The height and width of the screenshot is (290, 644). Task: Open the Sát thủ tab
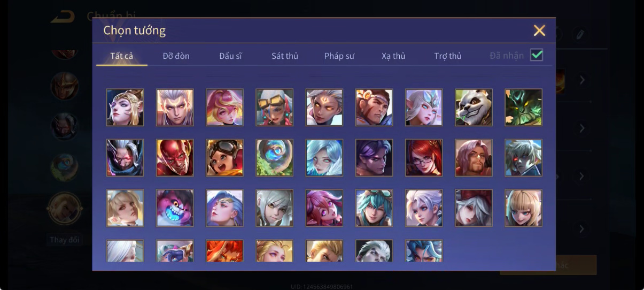point(285,56)
